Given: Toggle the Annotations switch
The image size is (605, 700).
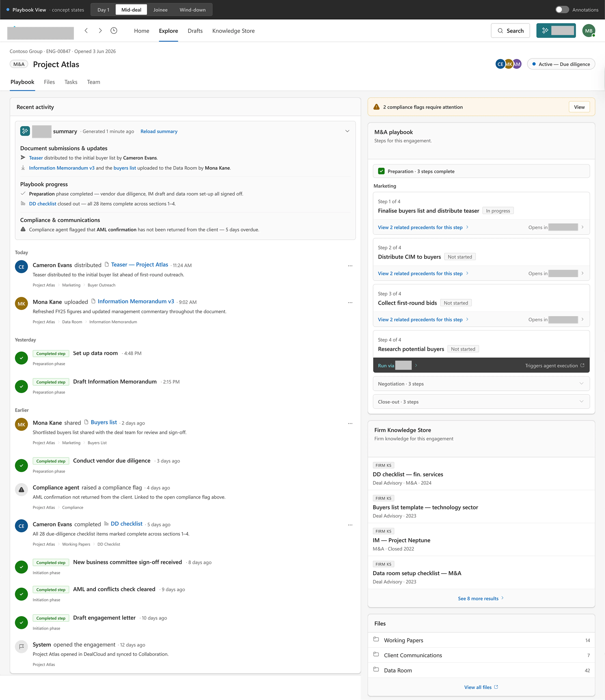Looking at the screenshot, I should point(562,10).
